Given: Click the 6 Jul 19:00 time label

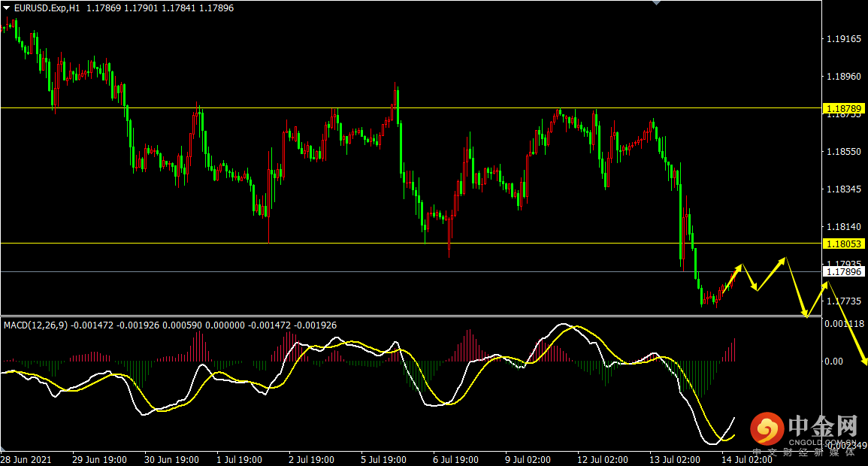Looking at the screenshot, I should tap(455, 458).
